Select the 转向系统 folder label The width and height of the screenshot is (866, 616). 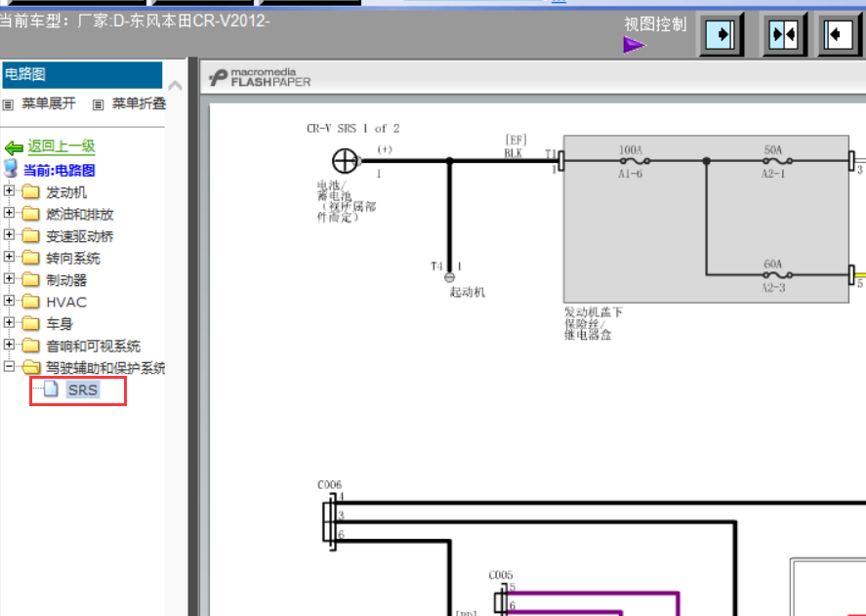coord(73,258)
